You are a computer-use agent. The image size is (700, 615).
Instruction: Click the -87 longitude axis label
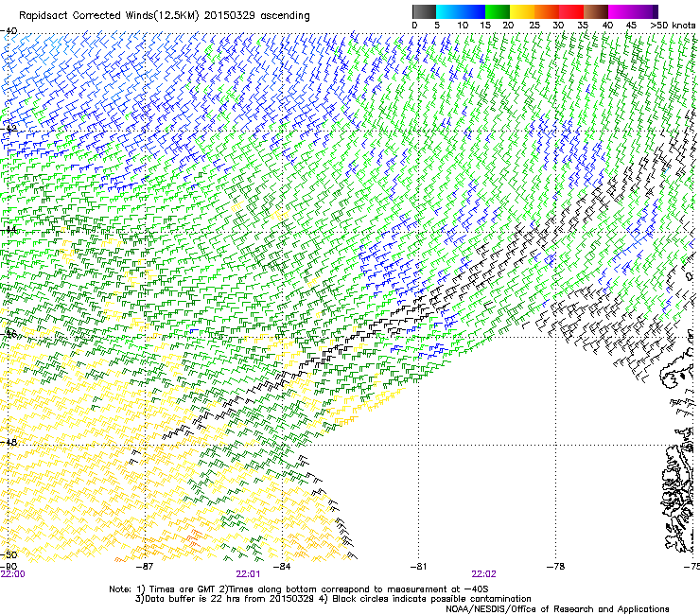[x=145, y=567]
